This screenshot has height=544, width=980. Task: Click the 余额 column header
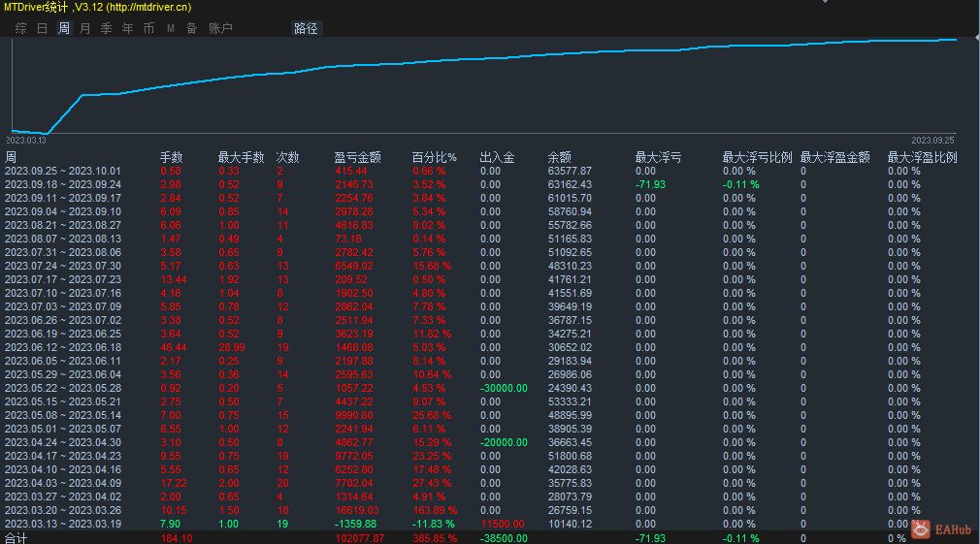[559, 157]
